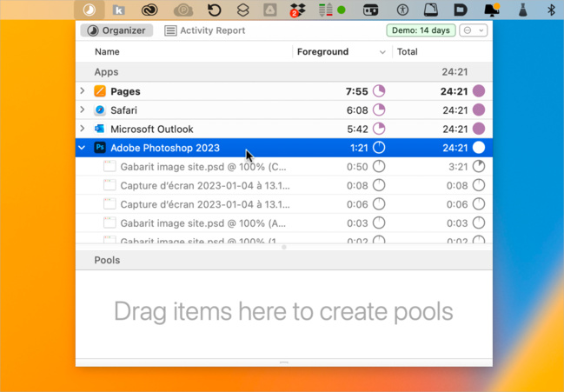Select 'Gabarit image site.psd @ 100% (A...' row
Screen dimensions: 564x392
[x=284, y=223]
